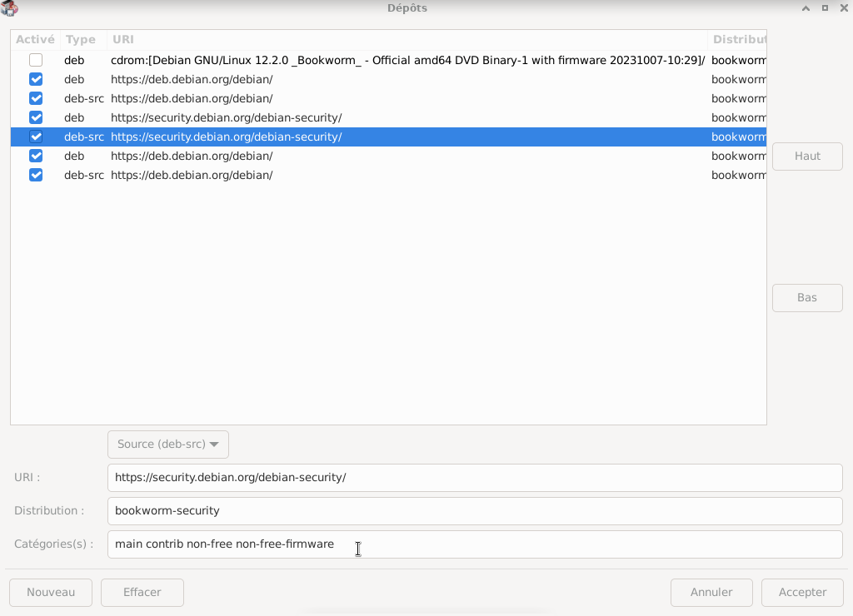This screenshot has width=853, height=616.
Task: Move repository up with Haut button
Action: point(807,156)
